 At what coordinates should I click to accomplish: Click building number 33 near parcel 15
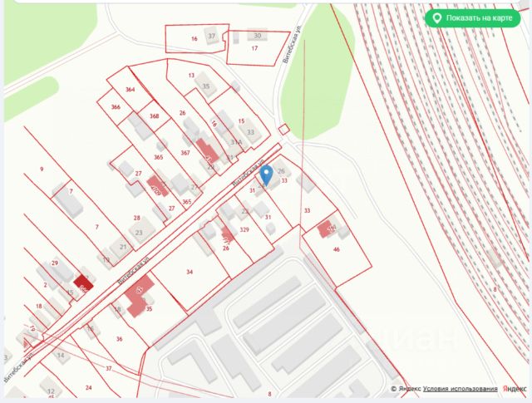(x=250, y=132)
